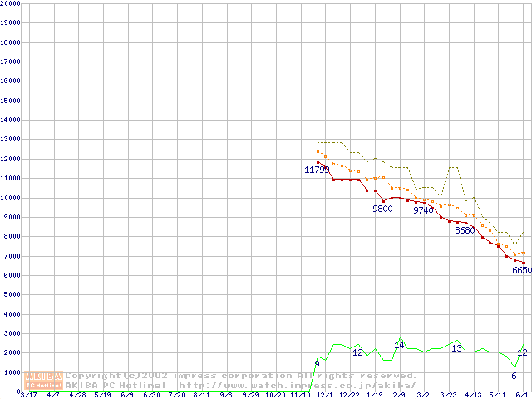This screenshot has height=399, width=532.
Task: Click the 6/1 date axis label
Action: pos(523,395)
